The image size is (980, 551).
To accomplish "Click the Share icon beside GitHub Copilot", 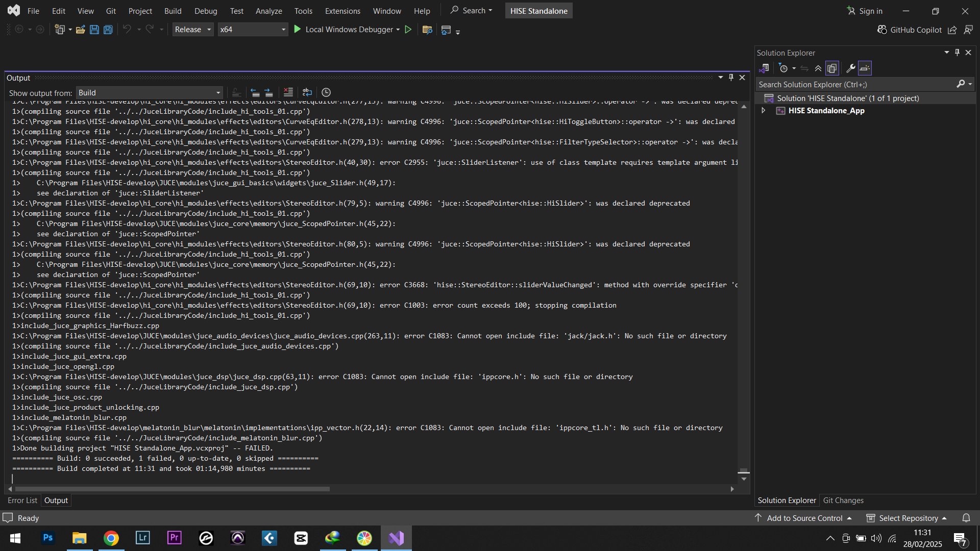I will click(952, 30).
